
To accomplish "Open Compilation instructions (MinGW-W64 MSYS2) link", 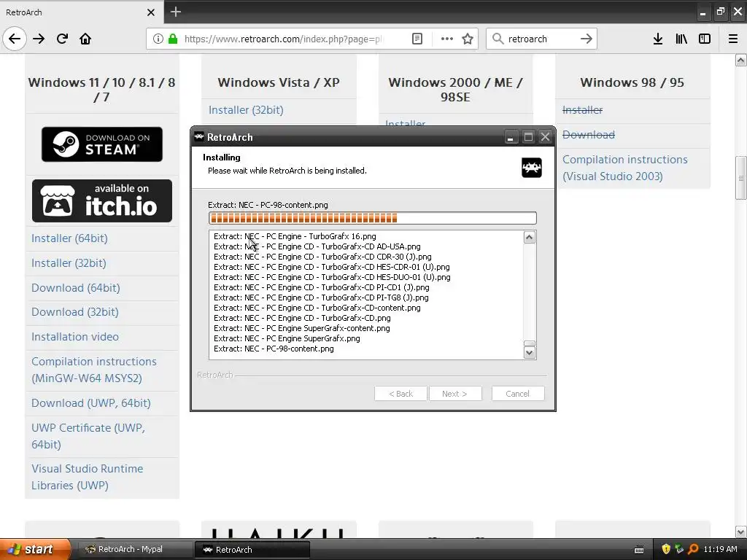I will pos(94,370).
